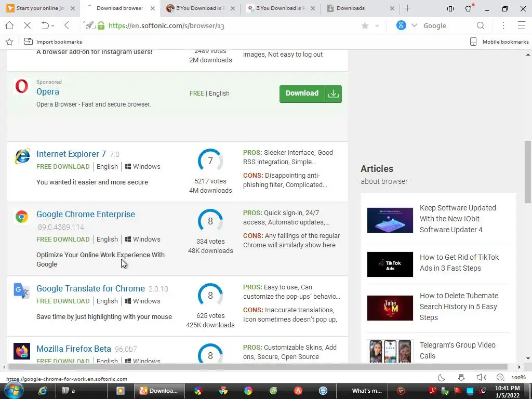Click the UC Browser 'Downloa...' taskbar button
The height and width of the screenshot is (399, 532).
pos(159,391)
